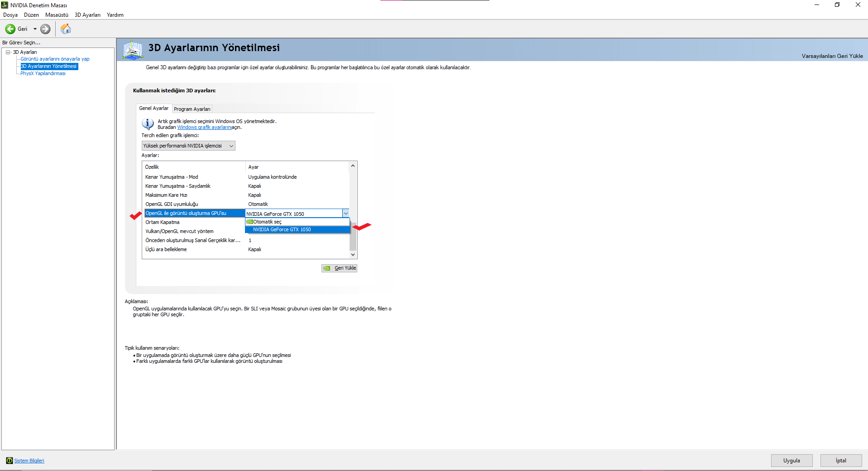Select 'Görüntü ayarlarını önayarla yap' tree item
This screenshot has height=471, width=868.
click(55, 59)
